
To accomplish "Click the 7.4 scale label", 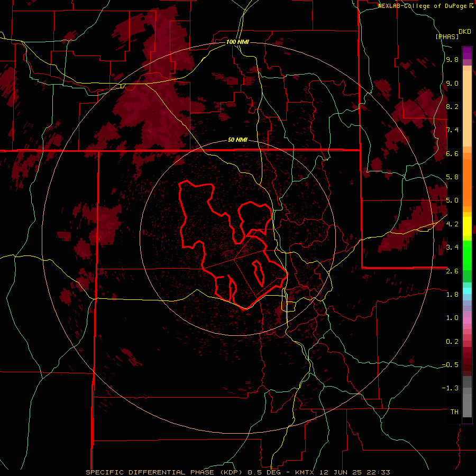I will [452, 130].
